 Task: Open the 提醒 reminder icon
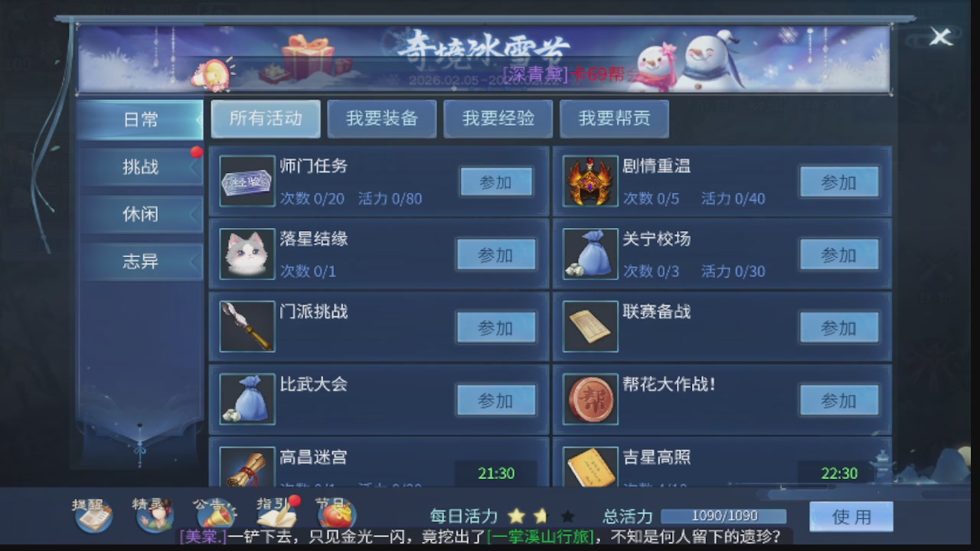93,514
